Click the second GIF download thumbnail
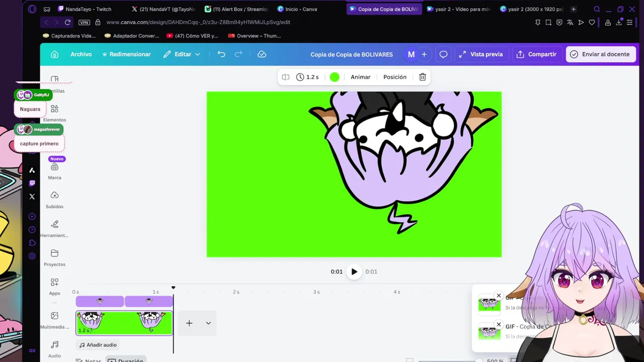The width and height of the screenshot is (644, 362). coord(489,332)
